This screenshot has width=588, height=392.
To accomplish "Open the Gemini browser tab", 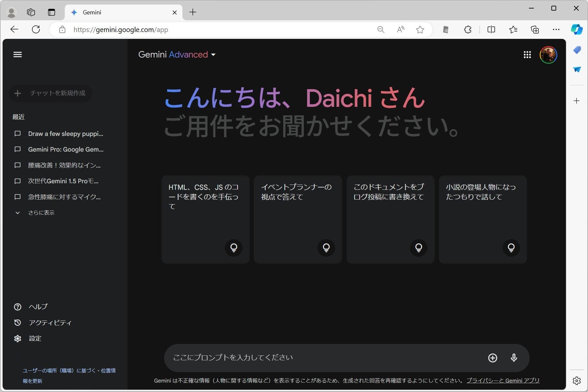I will 124,12.
